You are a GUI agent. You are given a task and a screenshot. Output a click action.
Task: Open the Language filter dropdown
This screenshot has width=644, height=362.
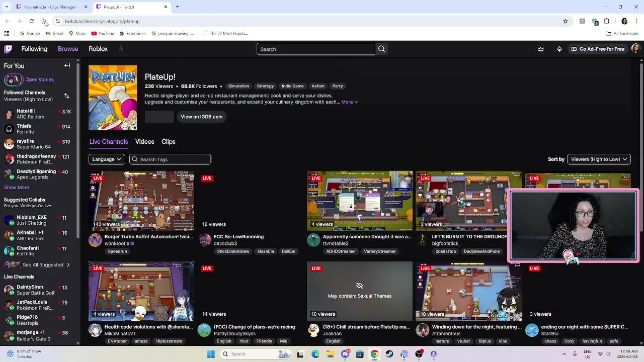pos(107,159)
